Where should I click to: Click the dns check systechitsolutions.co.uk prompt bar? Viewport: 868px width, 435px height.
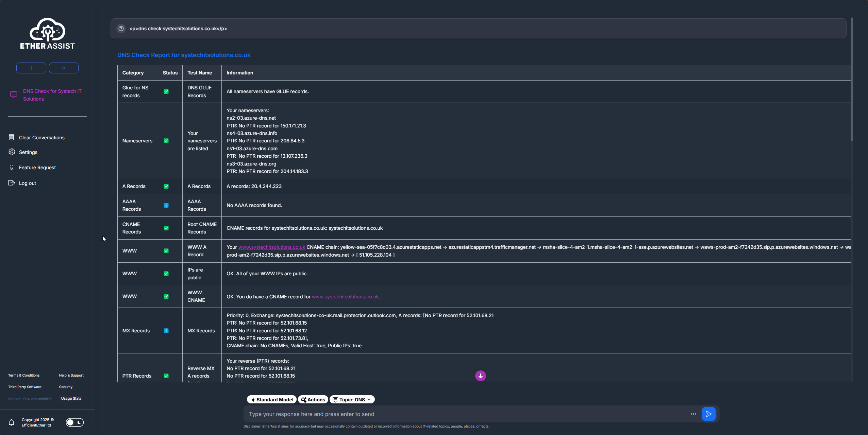[x=478, y=29]
